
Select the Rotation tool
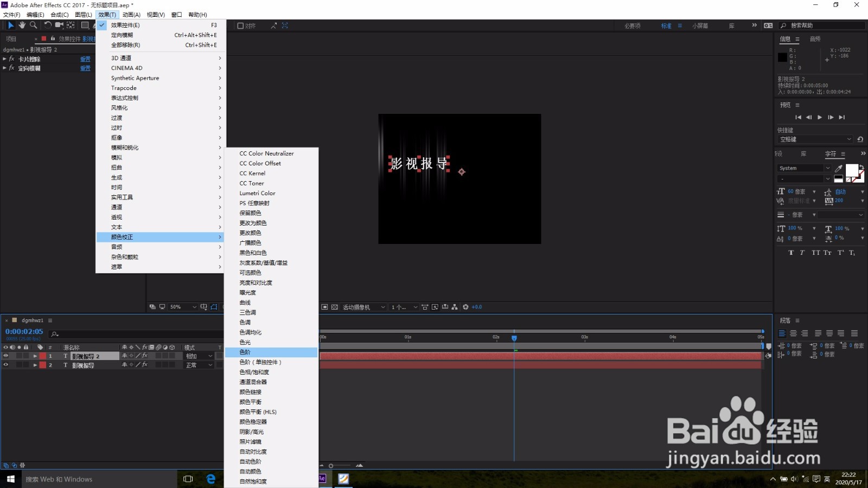pyautogui.click(x=48, y=25)
